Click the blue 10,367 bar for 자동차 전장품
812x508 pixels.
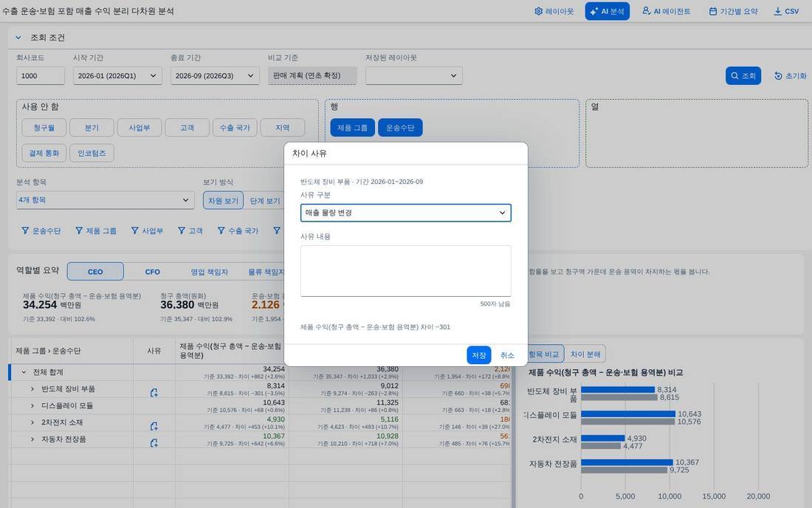click(627, 462)
